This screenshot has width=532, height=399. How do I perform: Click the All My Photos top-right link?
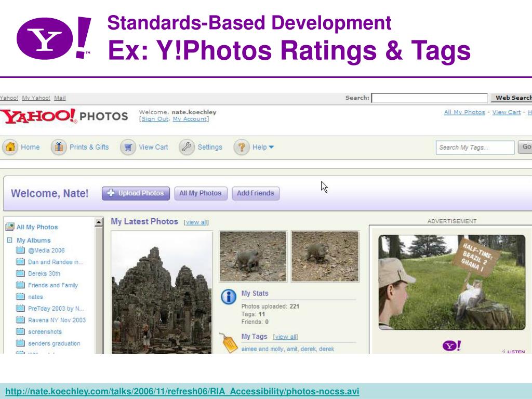pyautogui.click(x=464, y=112)
